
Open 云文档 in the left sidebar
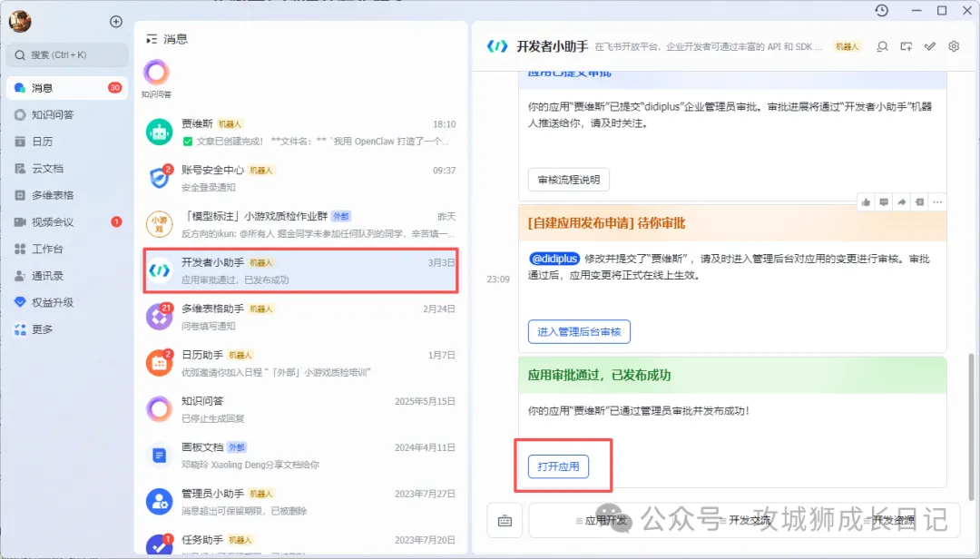coord(47,168)
